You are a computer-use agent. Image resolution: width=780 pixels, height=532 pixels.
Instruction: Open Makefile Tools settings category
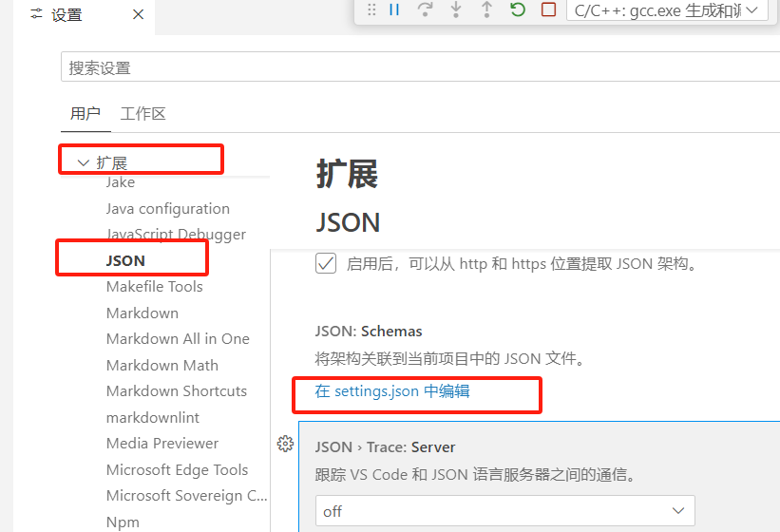coord(154,286)
